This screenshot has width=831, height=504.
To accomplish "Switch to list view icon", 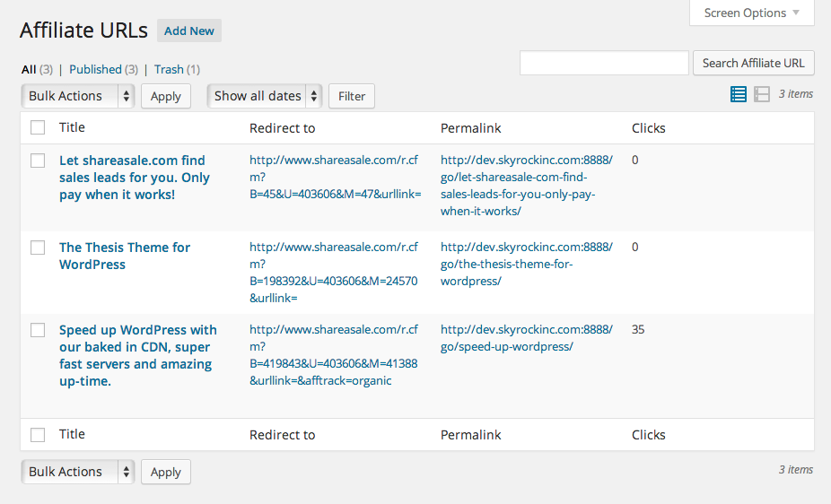I will point(739,94).
